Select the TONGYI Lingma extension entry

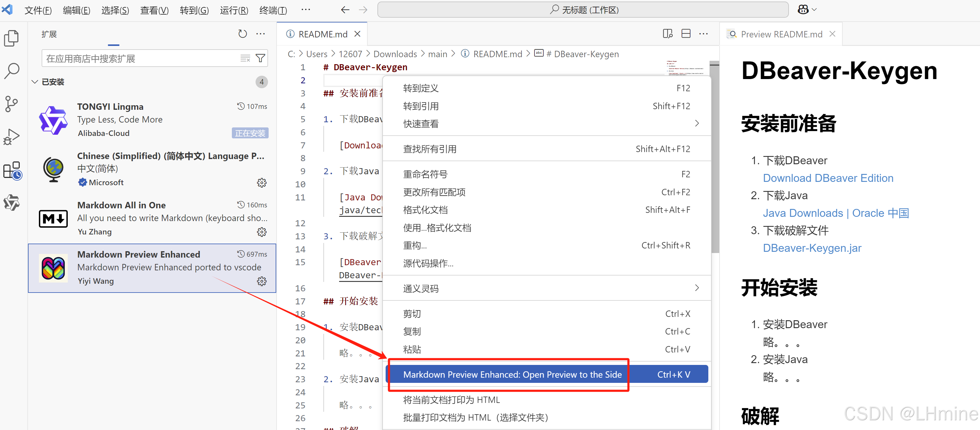(x=152, y=120)
